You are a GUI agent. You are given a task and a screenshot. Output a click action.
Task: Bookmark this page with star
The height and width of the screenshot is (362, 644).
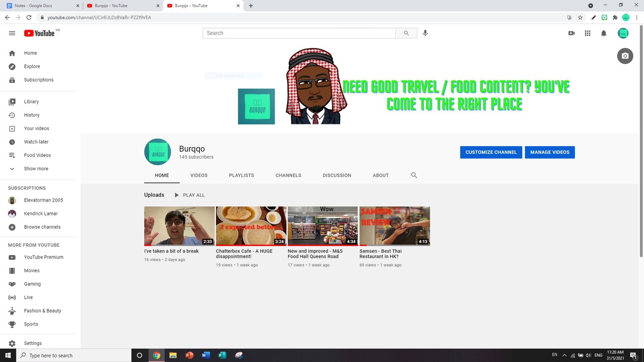pyautogui.click(x=580, y=18)
